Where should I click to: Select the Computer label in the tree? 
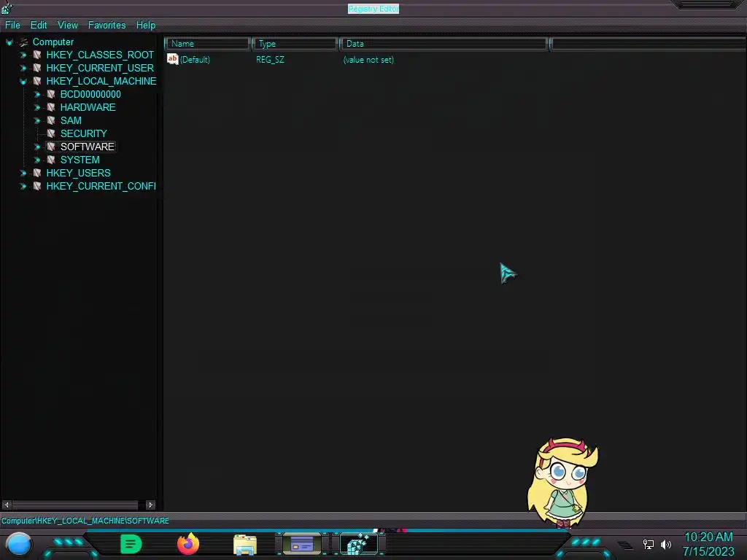coord(53,42)
